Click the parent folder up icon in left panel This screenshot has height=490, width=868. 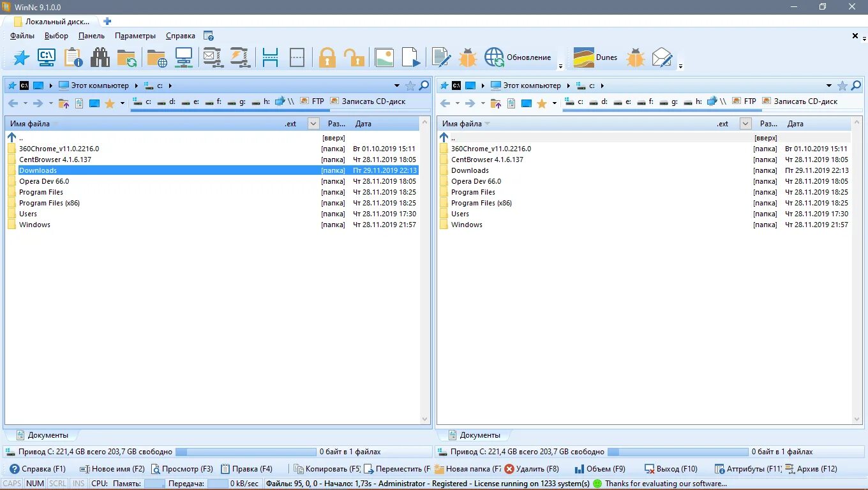[x=63, y=103]
